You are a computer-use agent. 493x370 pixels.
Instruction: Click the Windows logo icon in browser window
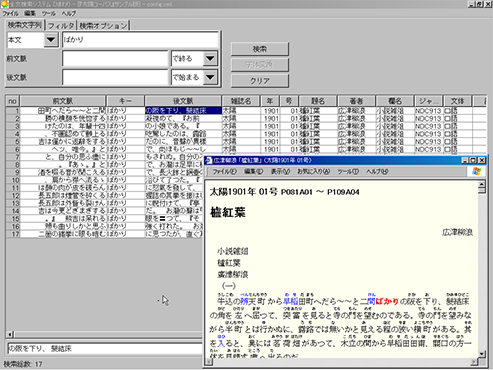476,171
